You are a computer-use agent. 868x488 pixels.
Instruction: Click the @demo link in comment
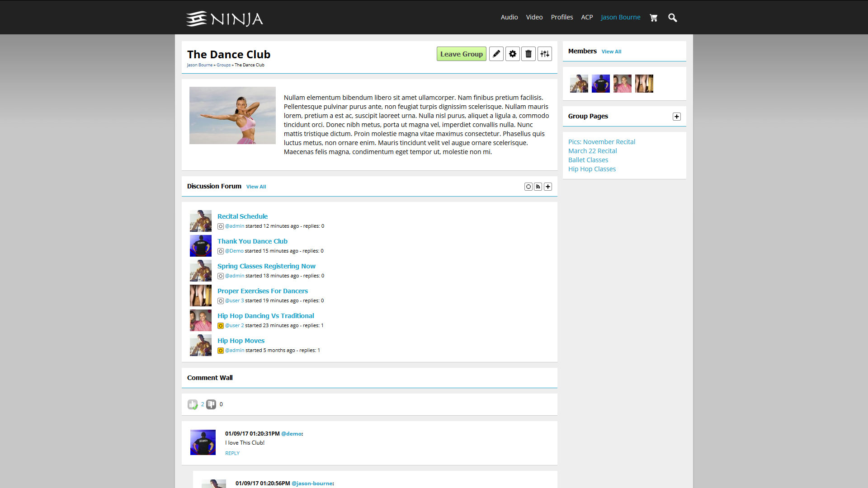pos(291,434)
